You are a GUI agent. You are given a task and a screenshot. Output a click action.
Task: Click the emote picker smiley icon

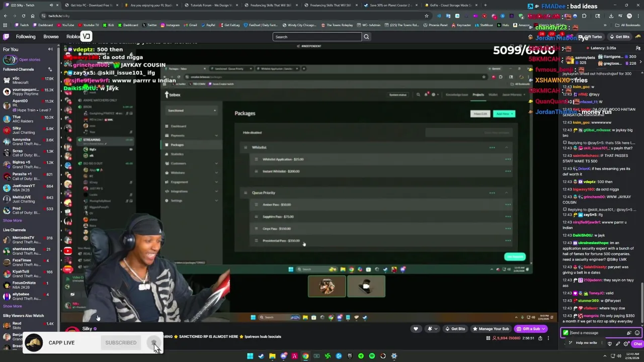tap(637, 333)
